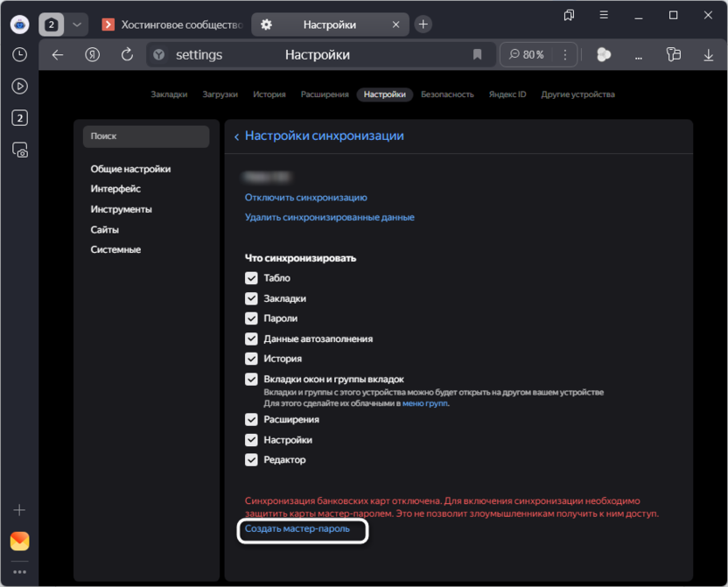Open downloads with the download arrow icon
This screenshot has height=587, width=728.
click(708, 55)
